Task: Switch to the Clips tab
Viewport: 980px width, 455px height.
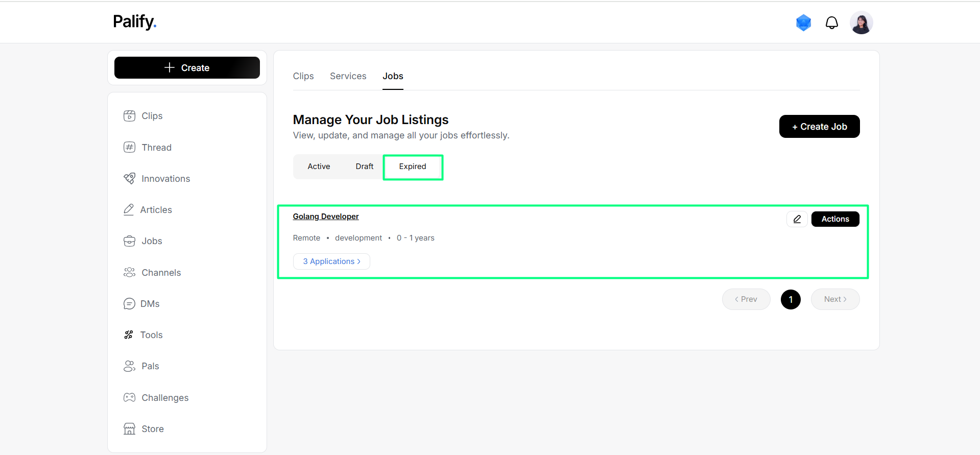Action: (x=303, y=76)
